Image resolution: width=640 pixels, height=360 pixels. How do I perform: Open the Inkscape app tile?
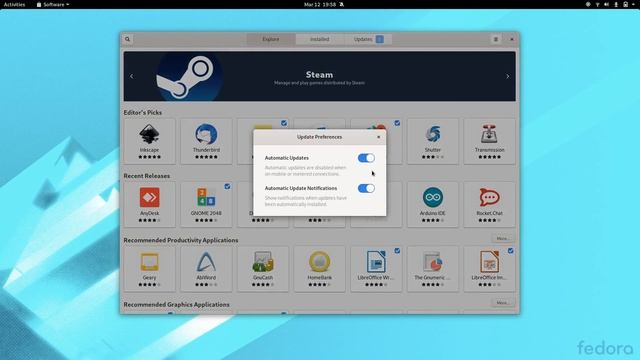[149, 141]
